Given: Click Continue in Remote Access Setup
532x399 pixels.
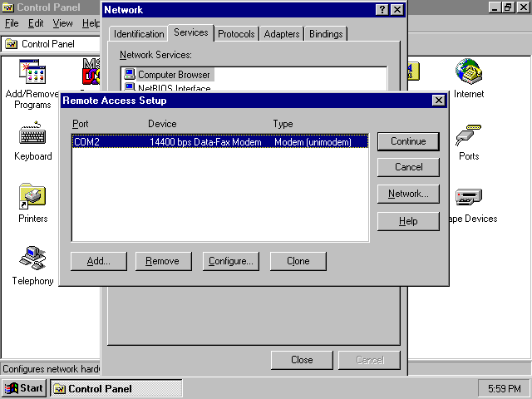Looking at the screenshot, I should (x=408, y=141).
